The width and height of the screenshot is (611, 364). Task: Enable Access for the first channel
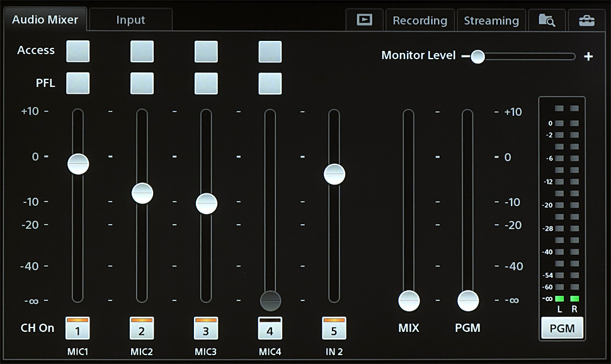[77, 52]
